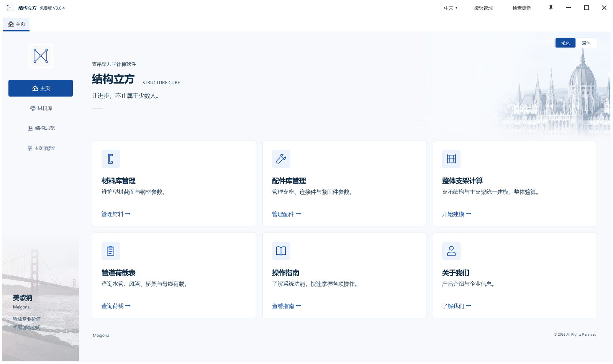Viewport: 613px width, 364px height.
Task: Click the 结构立方 main heading
Action: [x=113, y=79]
